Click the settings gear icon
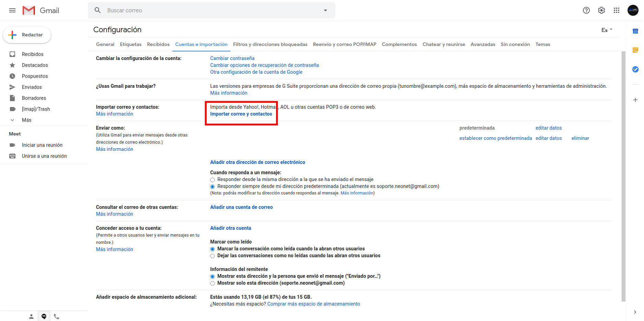This screenshot has width=644, height=321. tap(601, 10)
